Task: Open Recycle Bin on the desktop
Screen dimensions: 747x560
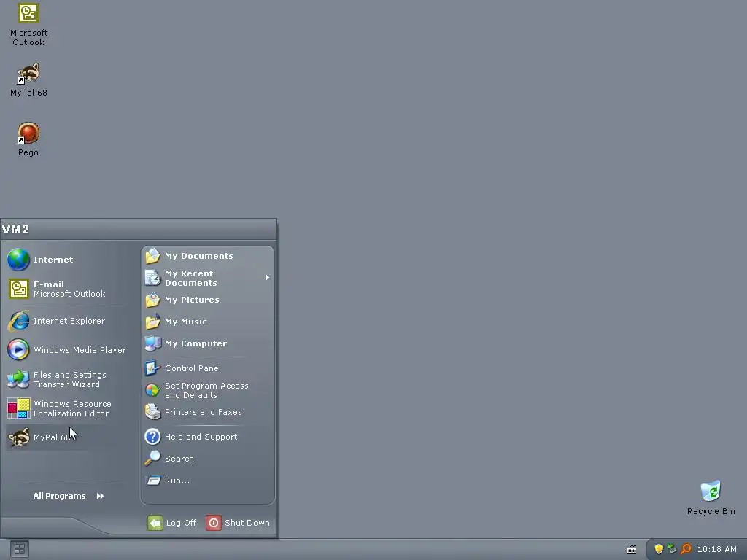Action: 711,498
